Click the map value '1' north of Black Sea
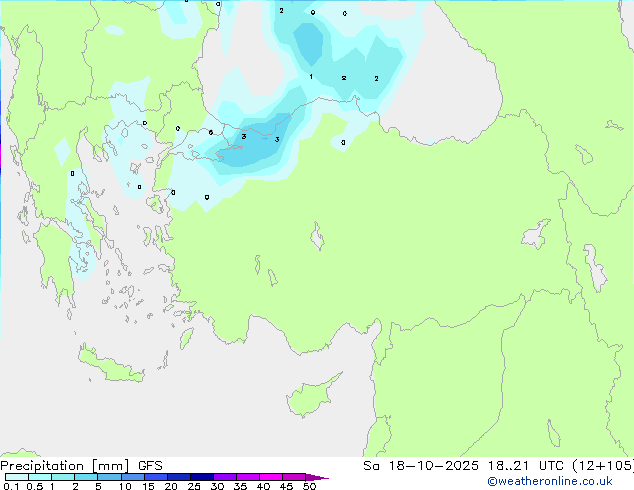Viewport: 634px width, 490px height. pyautogui.click(x=311, y=76)
